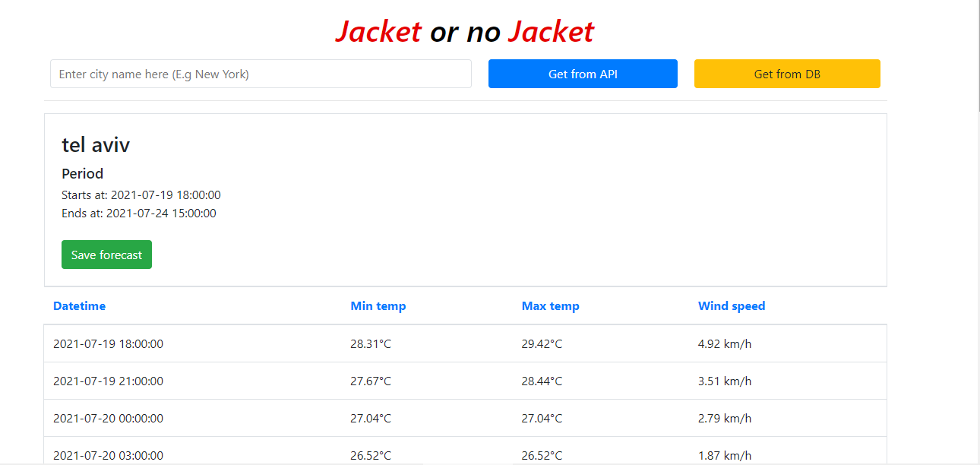
Task: Select the 2.79 km/h wind speed cell
Action: 725,419
